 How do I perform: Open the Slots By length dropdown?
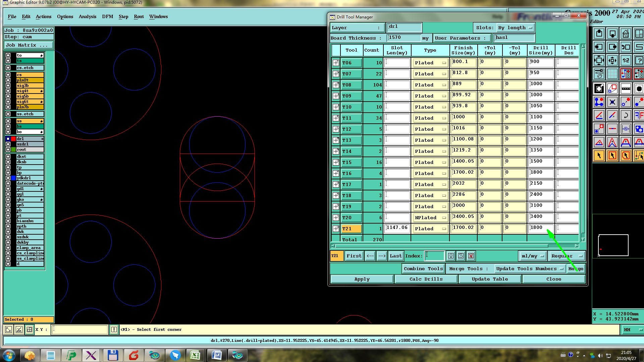[515, 28]
